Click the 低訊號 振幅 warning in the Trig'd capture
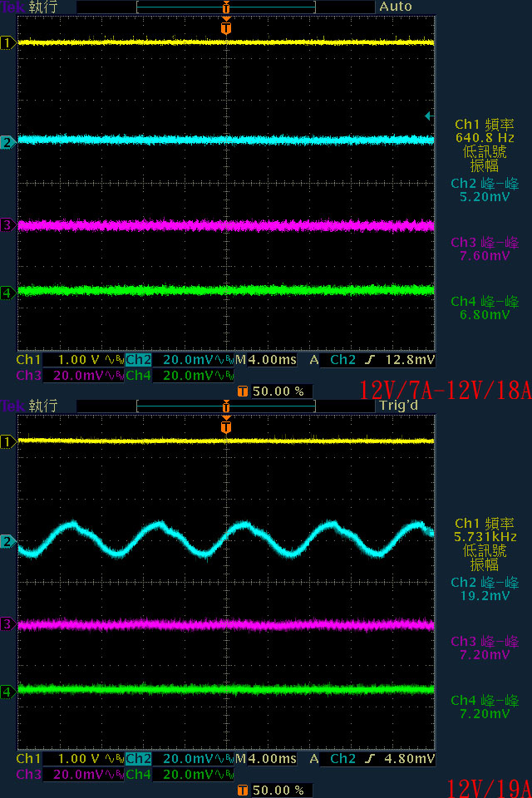The image size is (532, 798). click(x=484, y=558)
